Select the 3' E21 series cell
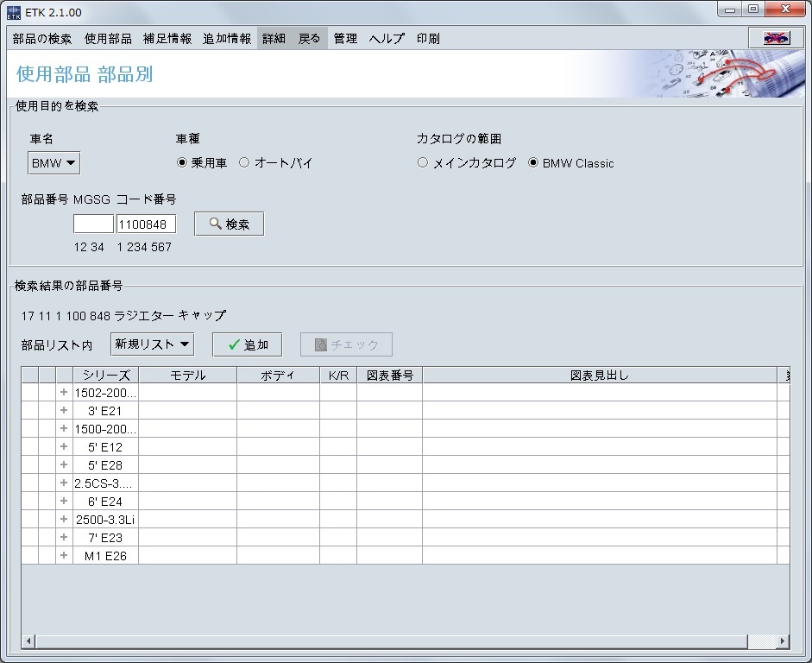The width and height of the screenshot is (812, 663). 105,411
